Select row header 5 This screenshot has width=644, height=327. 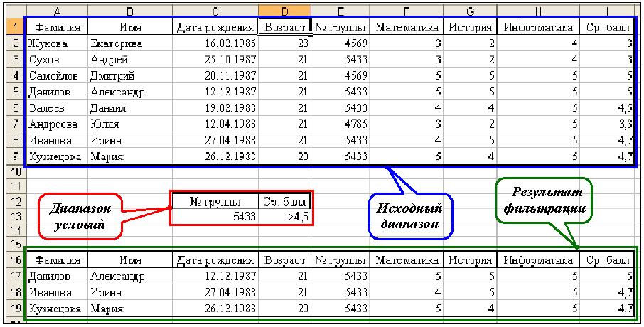[16, 92]
